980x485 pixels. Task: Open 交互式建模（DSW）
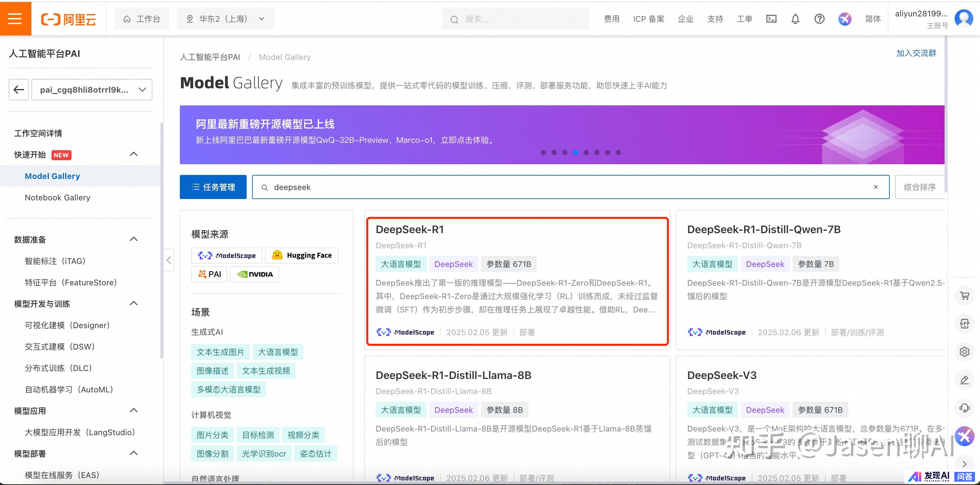[x=60, y=347]
